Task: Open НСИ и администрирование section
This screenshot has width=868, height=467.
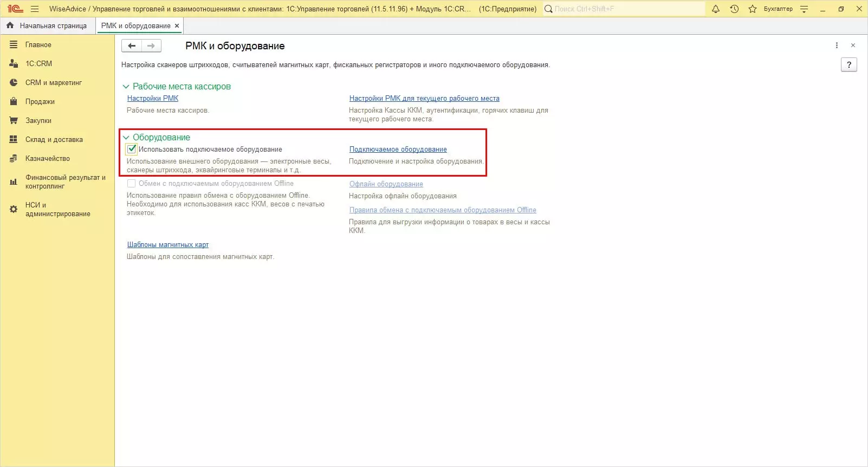Action: (x=58, y=209)
